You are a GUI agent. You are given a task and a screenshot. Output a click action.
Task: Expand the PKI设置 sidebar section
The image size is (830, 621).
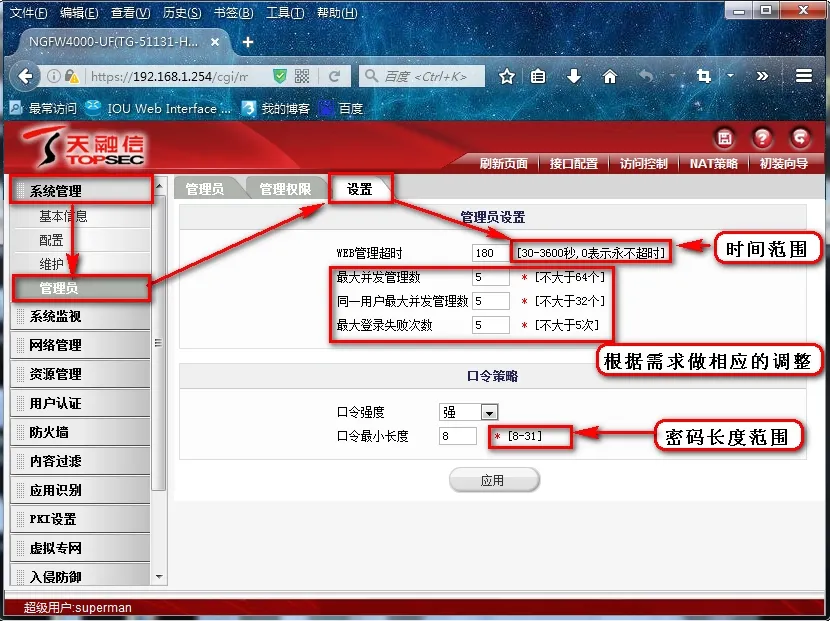80,519
